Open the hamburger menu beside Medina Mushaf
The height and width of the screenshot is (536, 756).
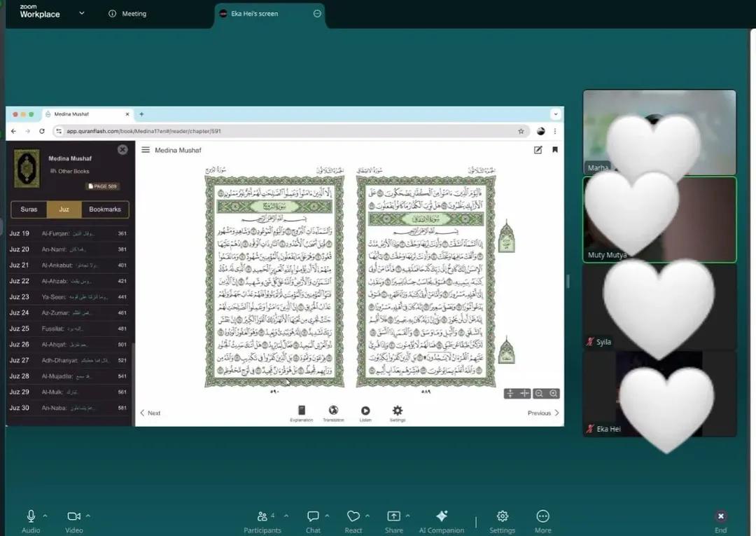(146, 150)
